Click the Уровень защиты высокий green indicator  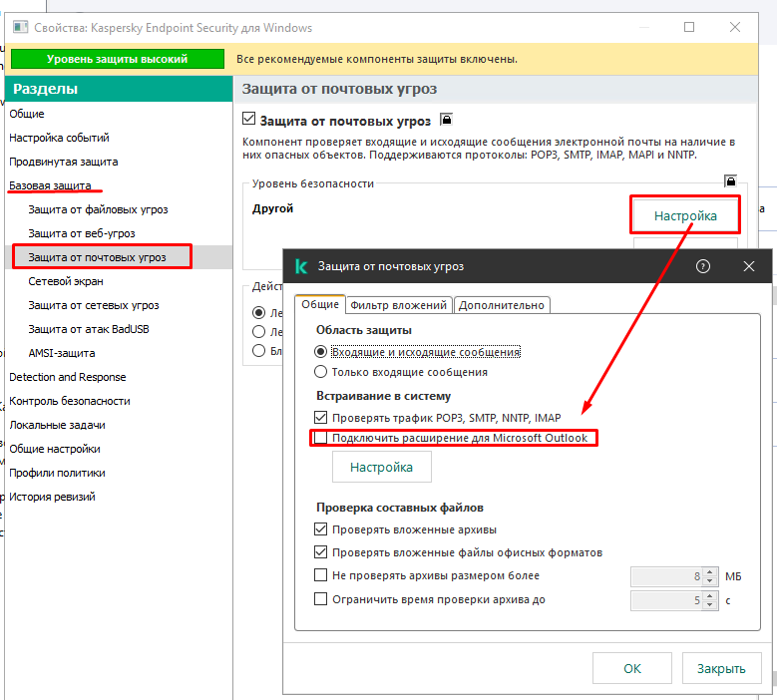click(x=118, y=59)
